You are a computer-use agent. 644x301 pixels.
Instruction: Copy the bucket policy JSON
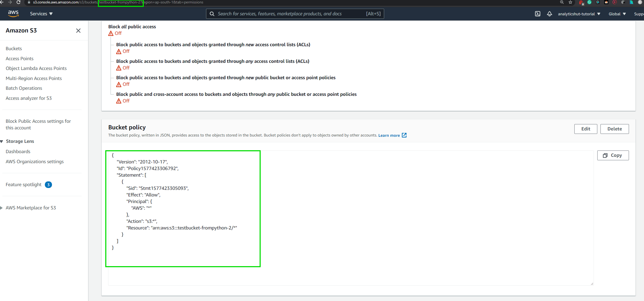point(613,155)
